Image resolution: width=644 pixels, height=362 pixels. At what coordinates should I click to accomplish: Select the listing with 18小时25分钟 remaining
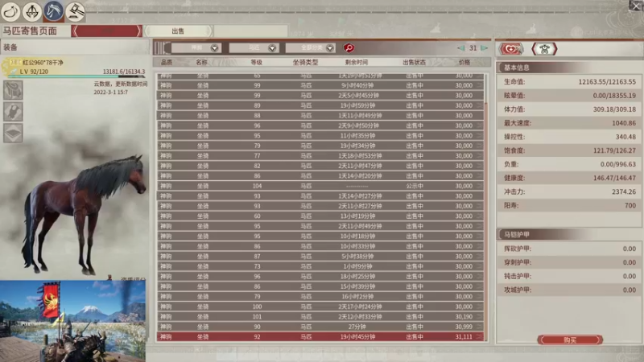tap(320, 276)
